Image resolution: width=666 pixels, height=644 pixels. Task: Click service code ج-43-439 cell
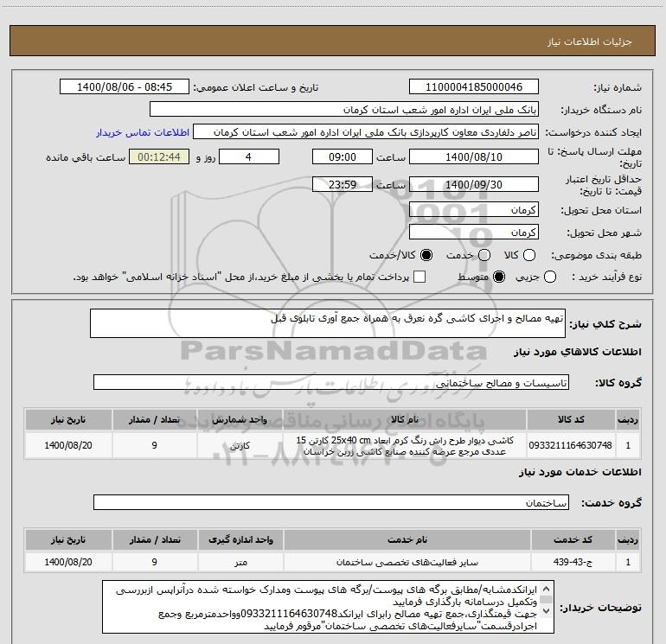[x=573, y=562]
